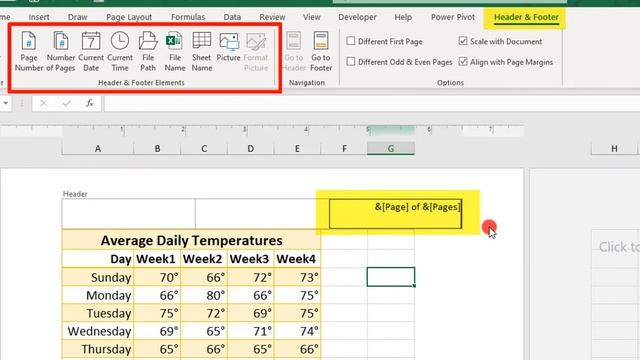Image resolution: width=640 pixels, height=360 pixels.
Task: Click right header box with &[Page] of &[Pages]
Action: pos(396,213)
